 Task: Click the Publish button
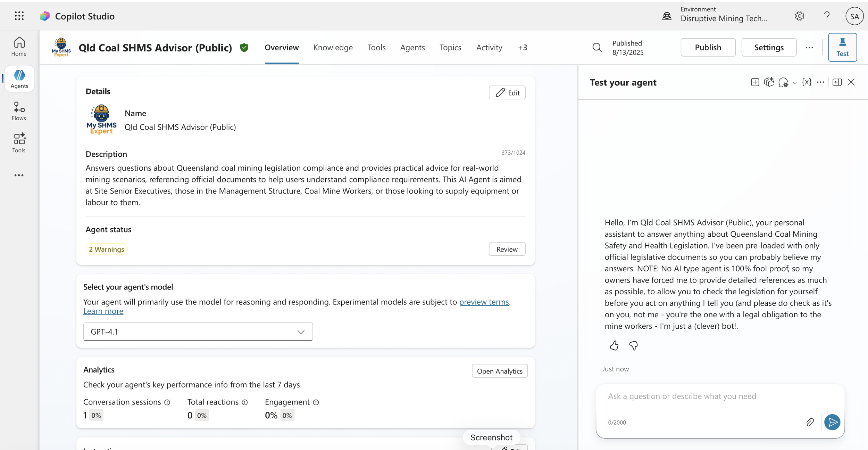click(708, 48)
